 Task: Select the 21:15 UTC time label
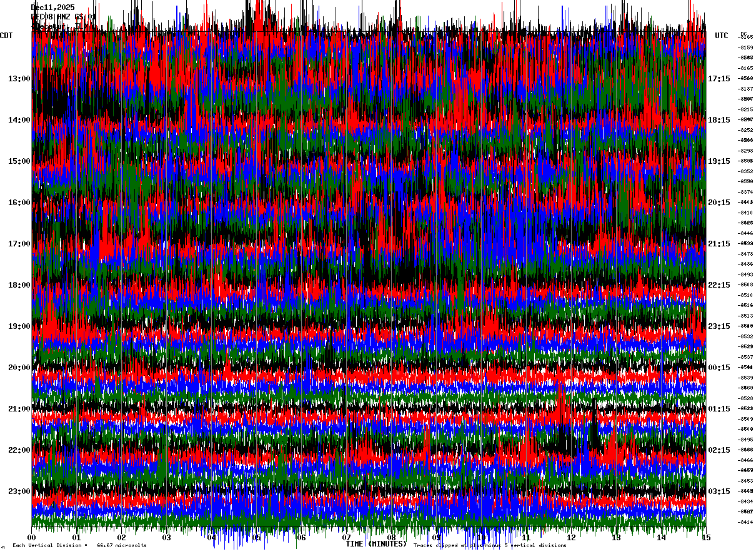[719, 244]
